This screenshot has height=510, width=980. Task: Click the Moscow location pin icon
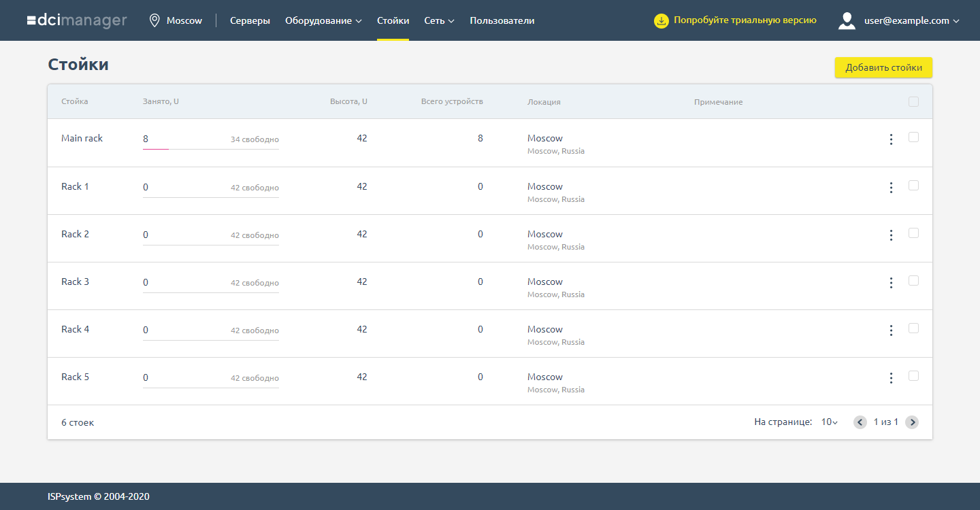point(154,20)
